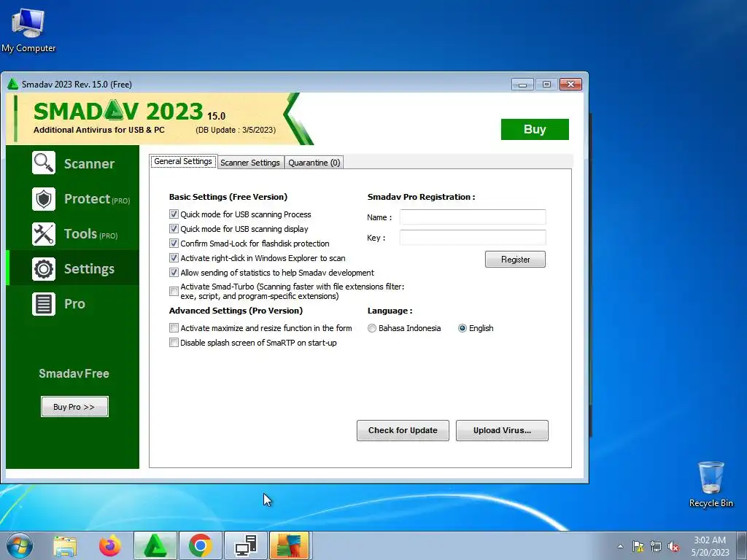Open the Action Center flag icon
The width and height of the screenshot is (747, 560).
(638, 546)
